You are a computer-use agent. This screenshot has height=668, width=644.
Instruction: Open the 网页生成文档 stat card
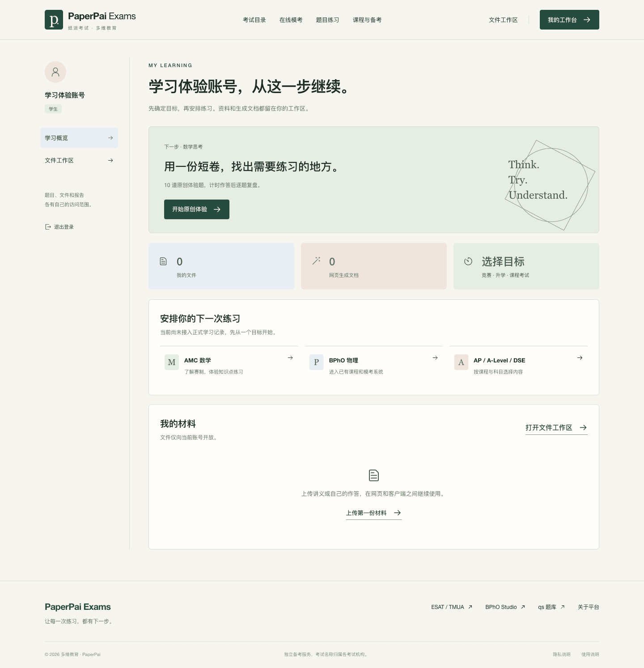click(x=374, y=266)
